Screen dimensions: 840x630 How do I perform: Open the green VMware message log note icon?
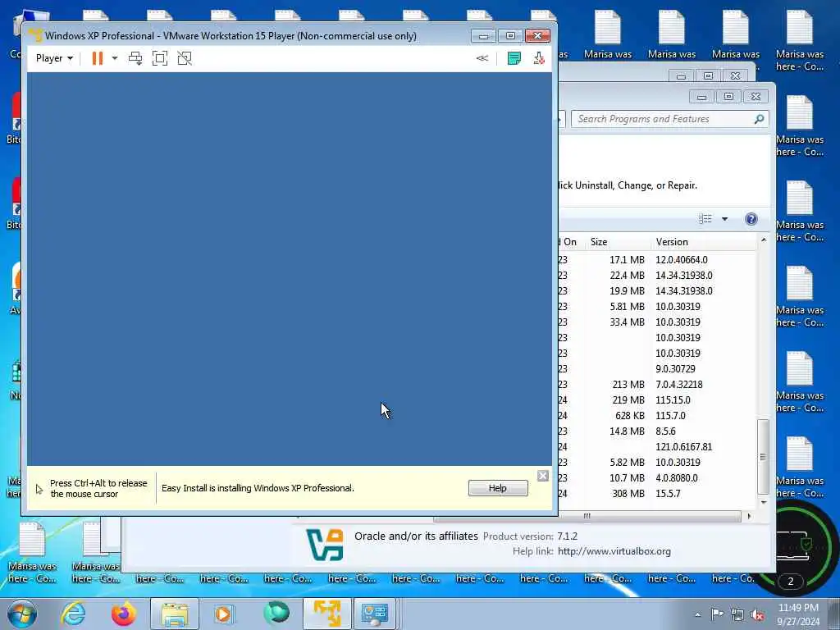[x=514, y=58]
